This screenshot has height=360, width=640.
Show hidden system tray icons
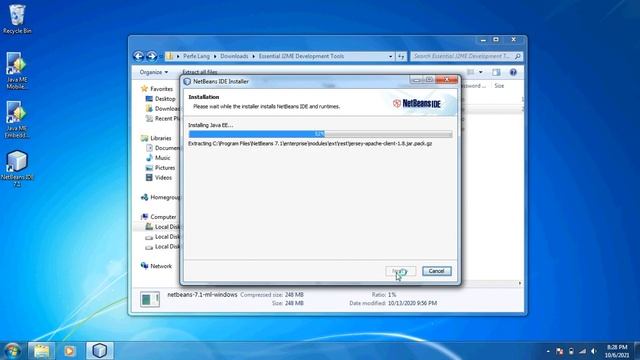548,351
